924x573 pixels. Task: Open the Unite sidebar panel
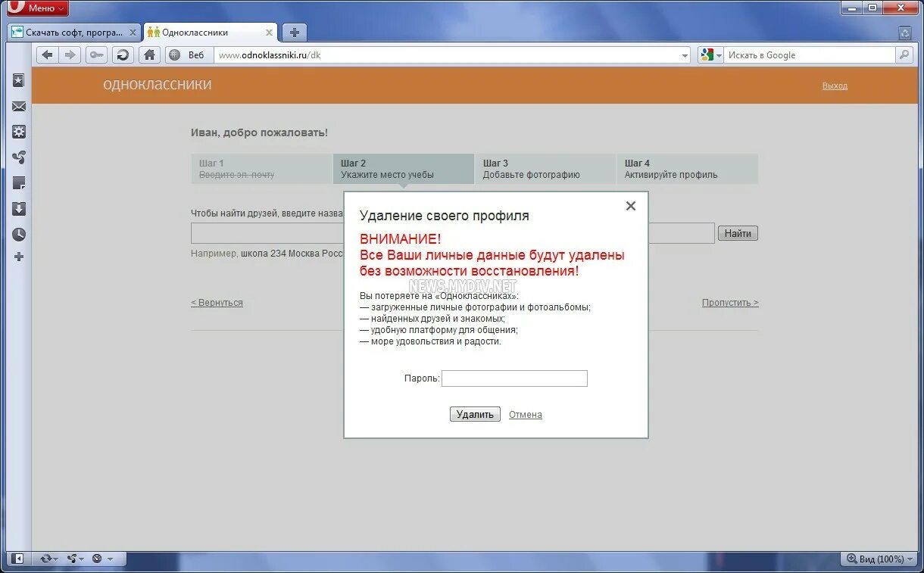[19, 157]
